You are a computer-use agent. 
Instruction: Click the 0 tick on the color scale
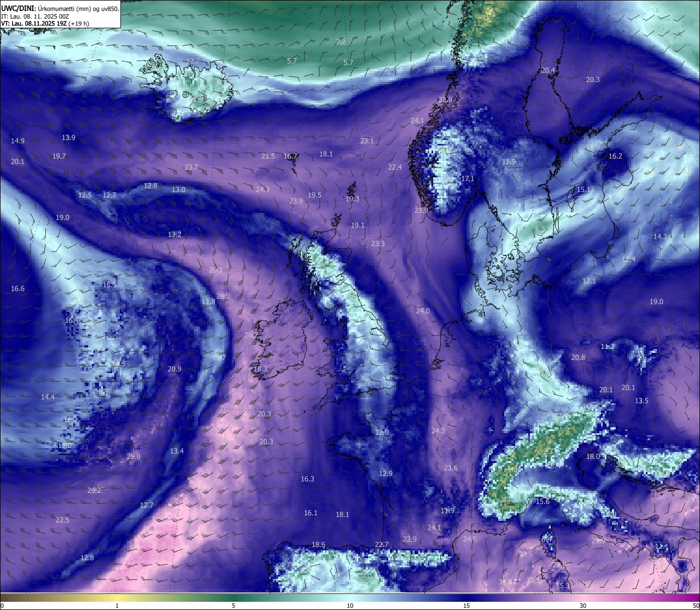(x=2, y=606)
